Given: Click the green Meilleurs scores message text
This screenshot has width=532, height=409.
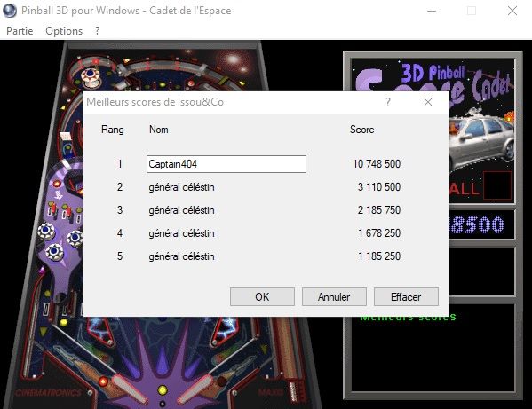Looking at the screenshot, I should pos(408,318).
